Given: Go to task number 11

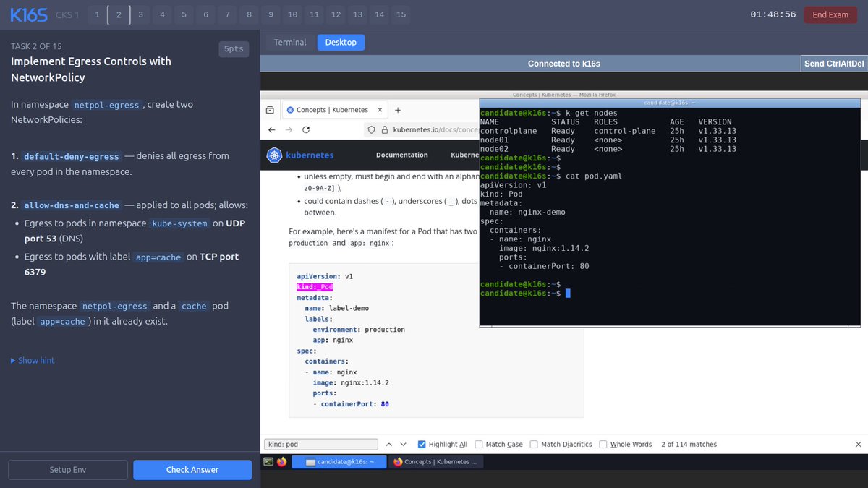Looking at the screenshot, I should point(314,14).
